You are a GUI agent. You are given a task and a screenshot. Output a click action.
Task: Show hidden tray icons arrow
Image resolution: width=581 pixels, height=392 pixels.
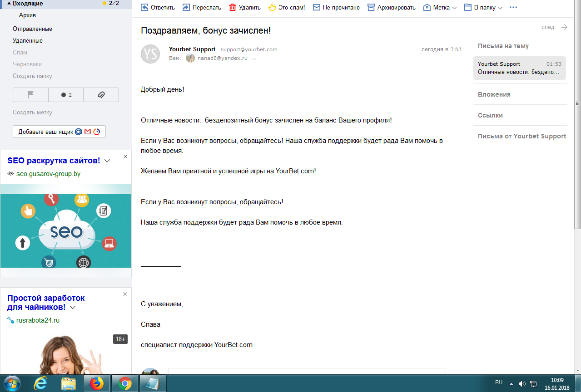pos(511,383)
